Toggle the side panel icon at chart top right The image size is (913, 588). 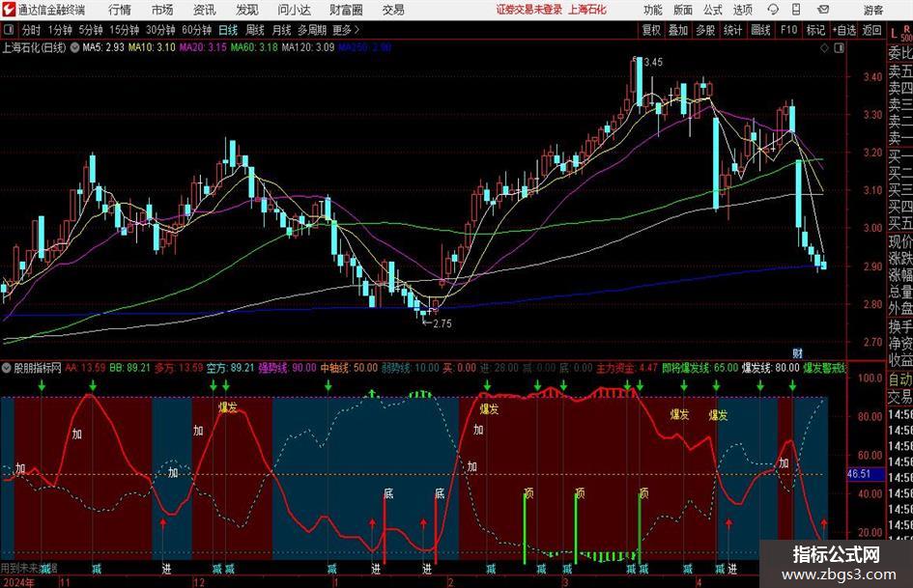[x=839, y=48]
